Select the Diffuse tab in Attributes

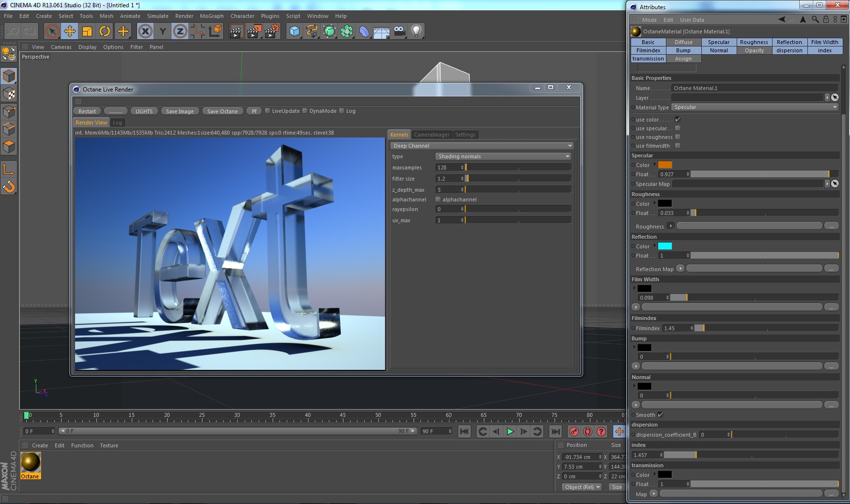coord(683,42)
